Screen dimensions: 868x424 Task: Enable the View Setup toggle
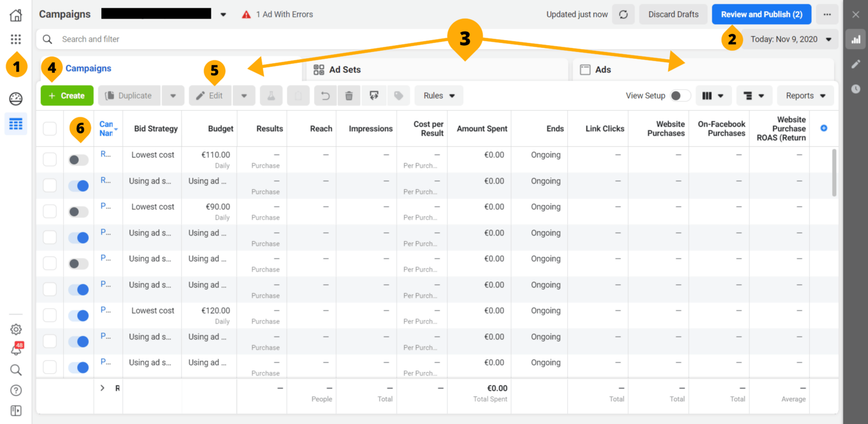click(x=681, y=95)
